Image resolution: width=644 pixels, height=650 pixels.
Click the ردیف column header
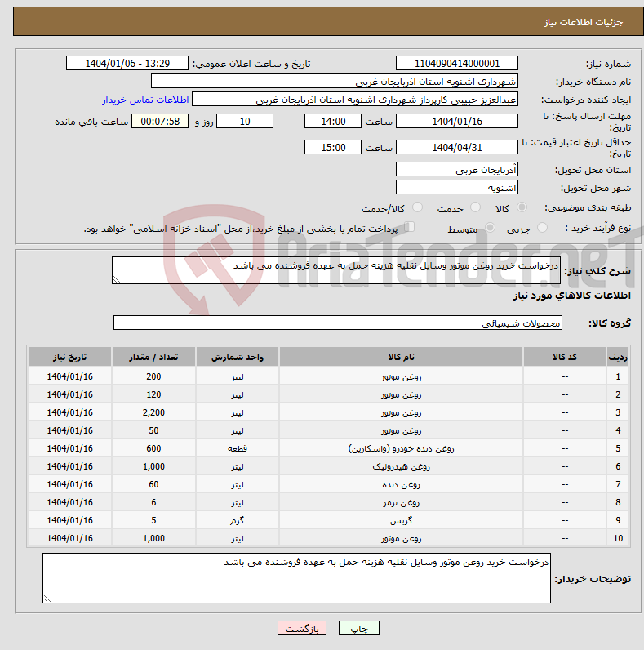coord(618,357)
